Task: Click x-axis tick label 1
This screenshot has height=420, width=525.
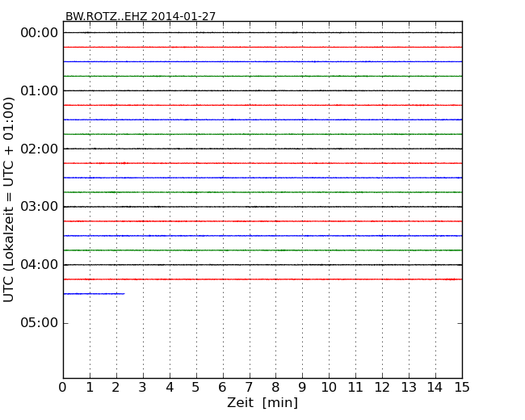Action: coord(90,387)
